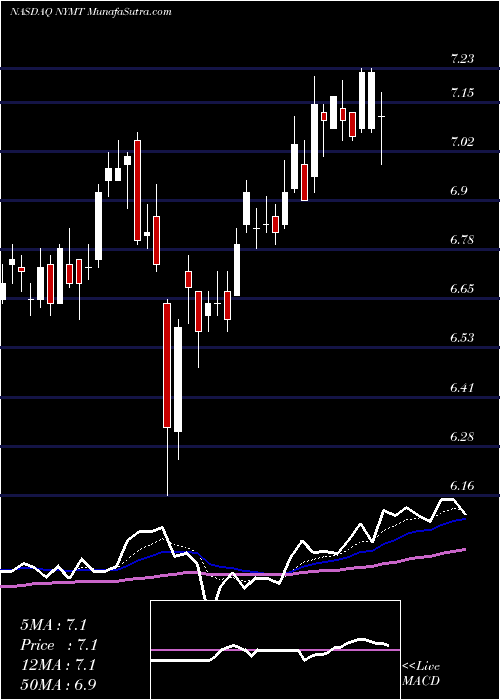500x700 pixels.
Task: Click the Price : 7.1 value
Action: [58, 645]
